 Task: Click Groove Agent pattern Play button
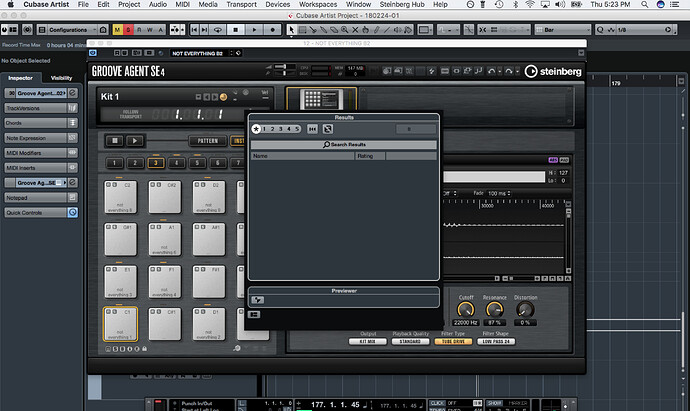(x=135, y=141)
